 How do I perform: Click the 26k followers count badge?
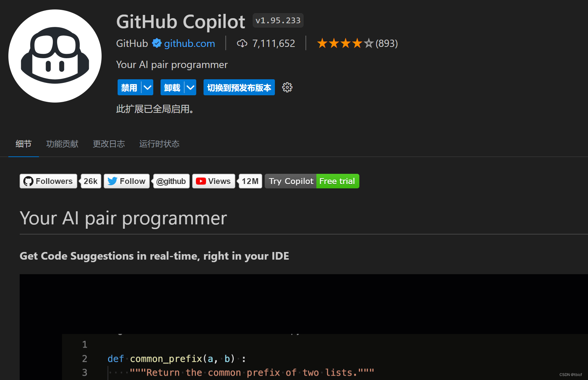91,181
